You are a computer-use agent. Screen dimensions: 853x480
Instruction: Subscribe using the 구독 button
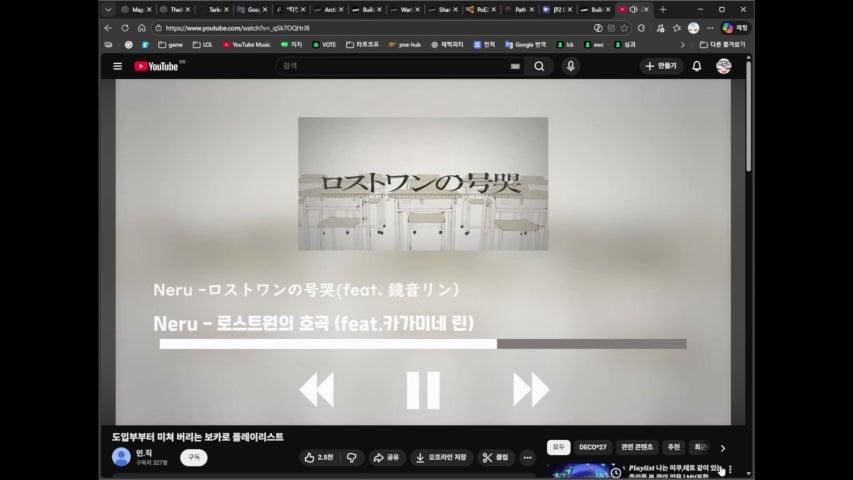(194, 458)
